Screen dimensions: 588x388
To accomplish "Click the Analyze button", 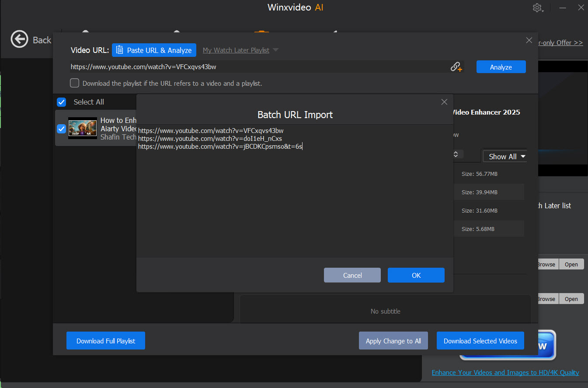I will tap(501, 66).
